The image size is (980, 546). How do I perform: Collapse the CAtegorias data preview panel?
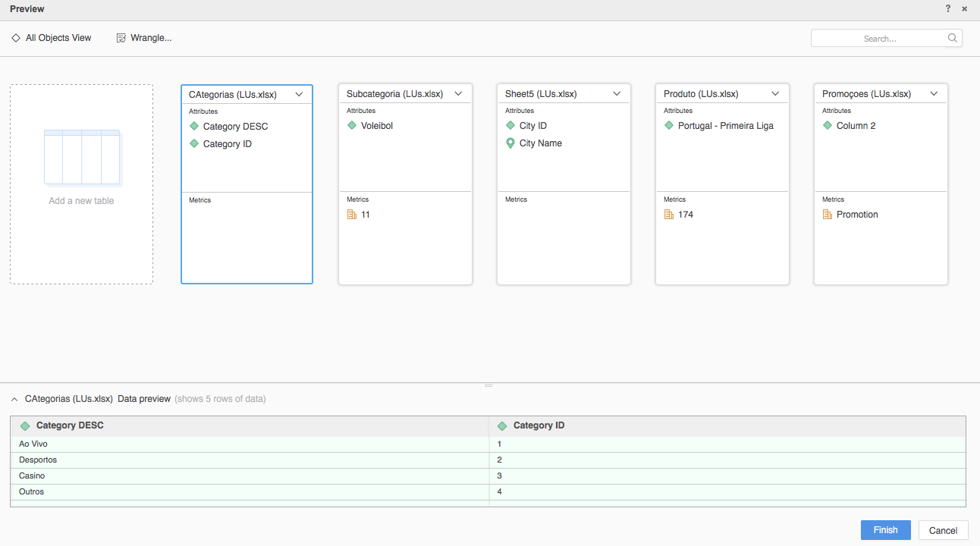(x=14, y=399)
